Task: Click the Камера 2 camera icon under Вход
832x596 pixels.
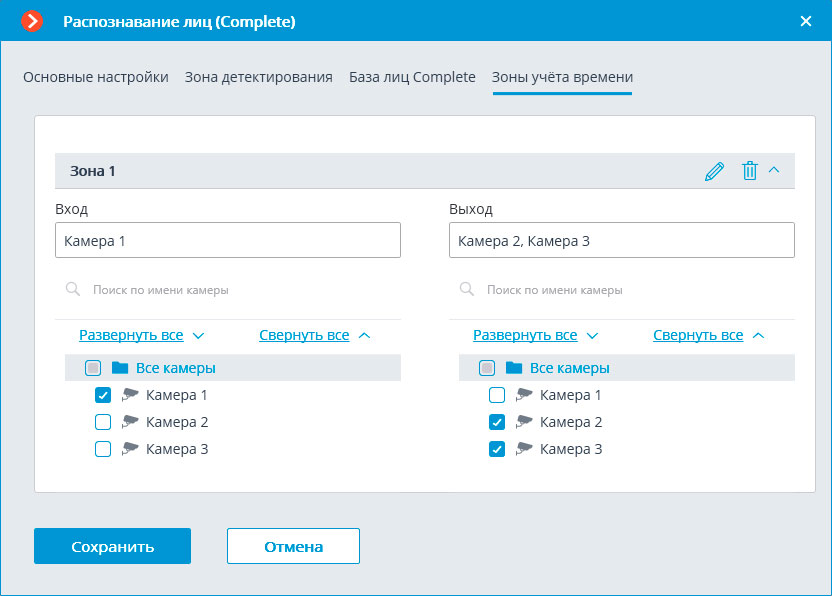Action: coord(130,422)
